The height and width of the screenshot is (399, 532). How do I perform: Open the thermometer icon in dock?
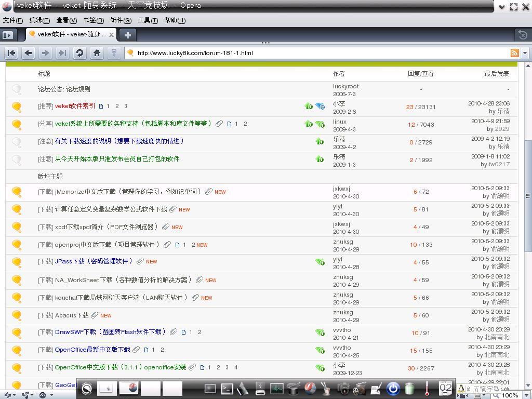coord(427,389)
